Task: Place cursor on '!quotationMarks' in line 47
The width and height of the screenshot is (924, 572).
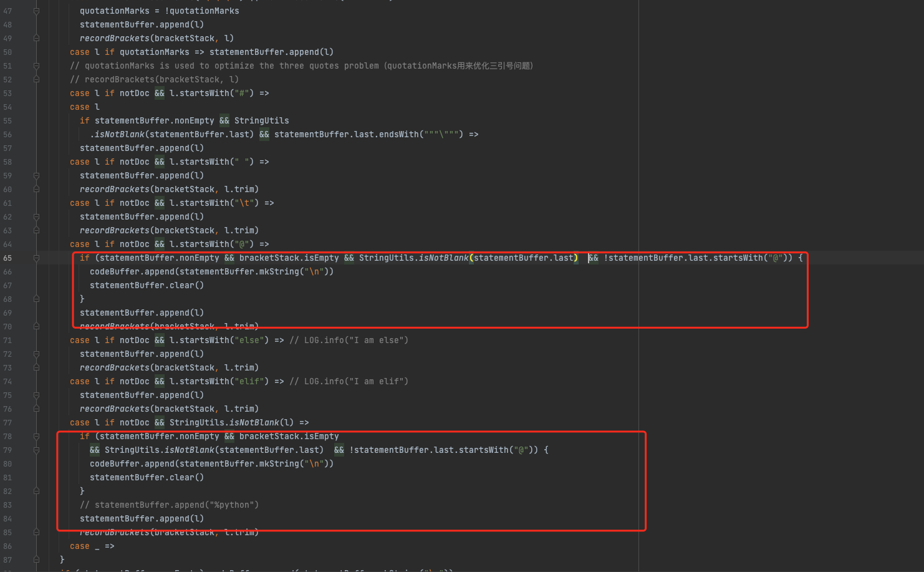Action: pyautogui.click(x=202, y=11)
